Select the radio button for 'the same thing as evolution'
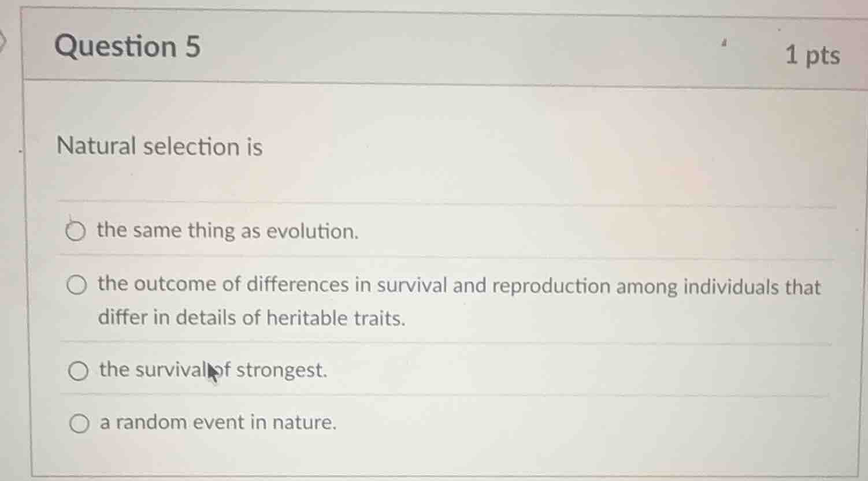This screenshot has height=481, width=868. [x=75, y=232]
